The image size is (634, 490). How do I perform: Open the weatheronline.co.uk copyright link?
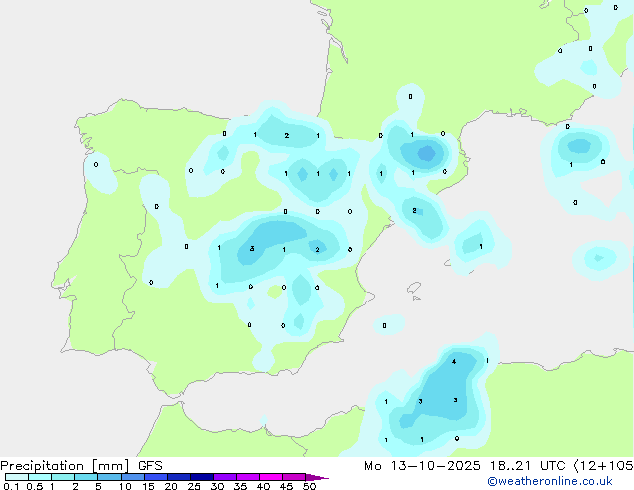[550, 481]
